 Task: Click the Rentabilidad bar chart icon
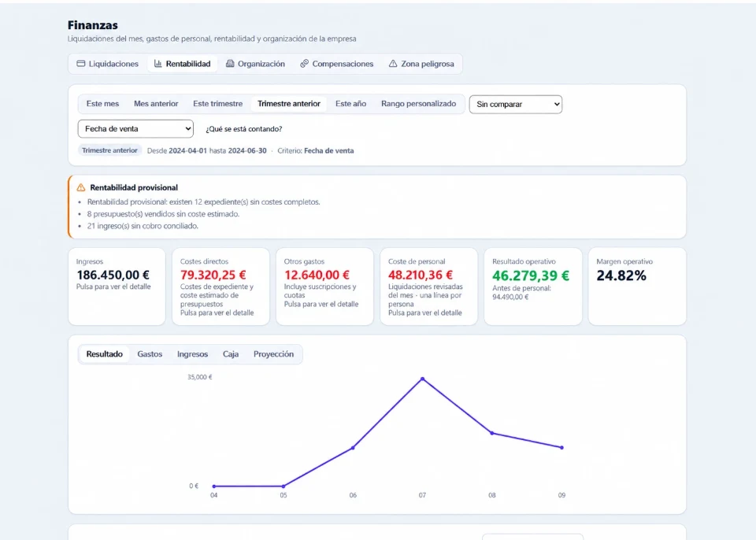[x=158, y=64]
